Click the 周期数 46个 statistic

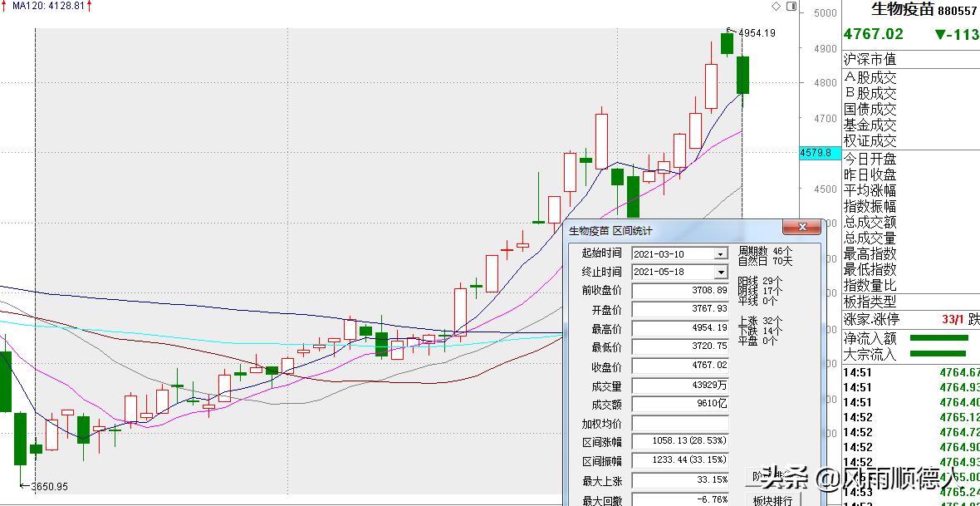pos(764,252)
